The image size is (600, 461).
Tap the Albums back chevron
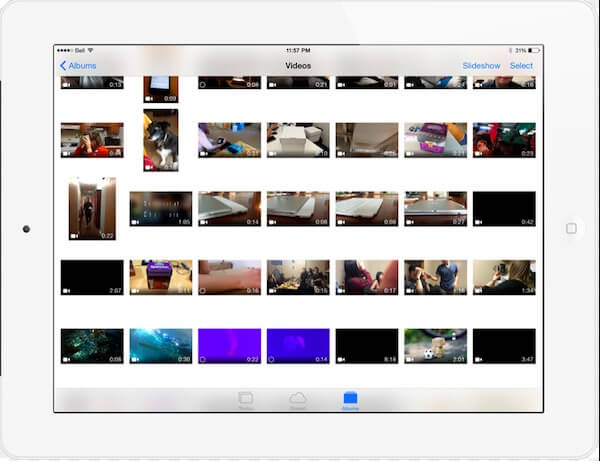(x=63, y=66)
